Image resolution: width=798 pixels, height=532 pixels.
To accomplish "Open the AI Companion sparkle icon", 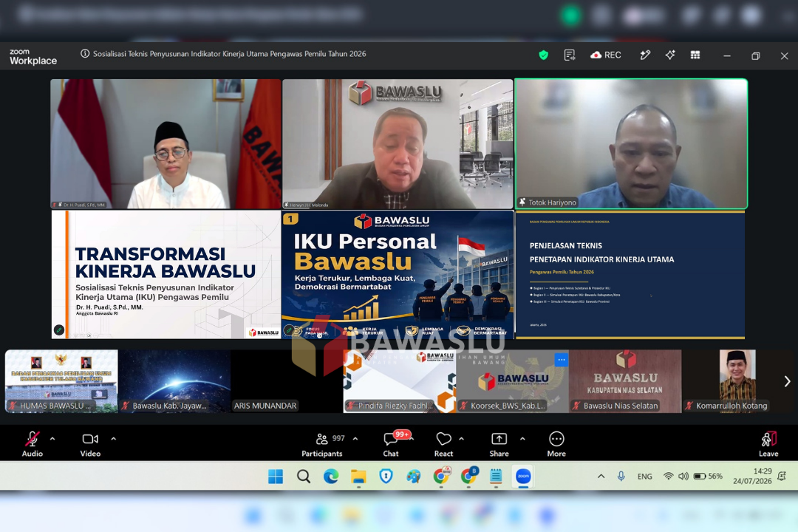I will tap(669, 55).
